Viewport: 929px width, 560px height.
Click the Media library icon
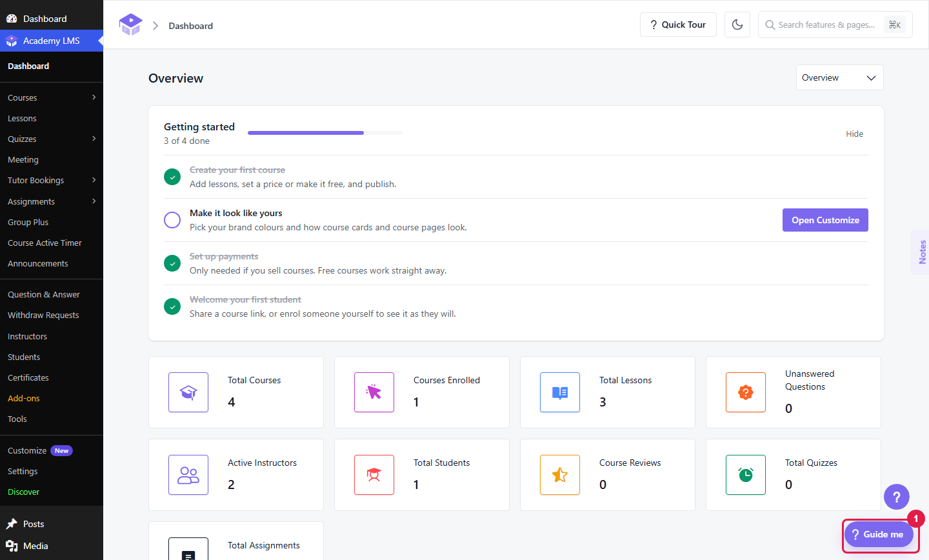tap(12, 546)
